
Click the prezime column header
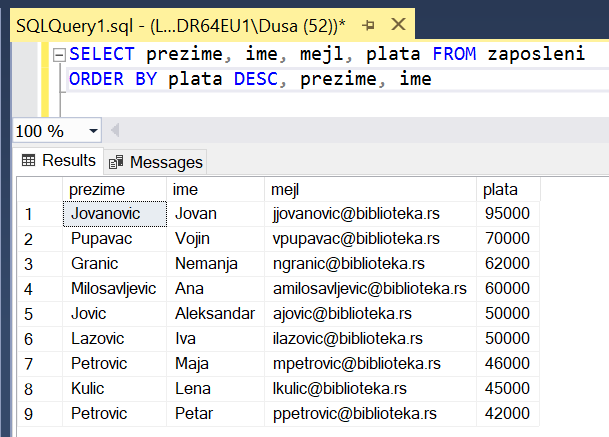pyautogui.click(x=97, y=189)
